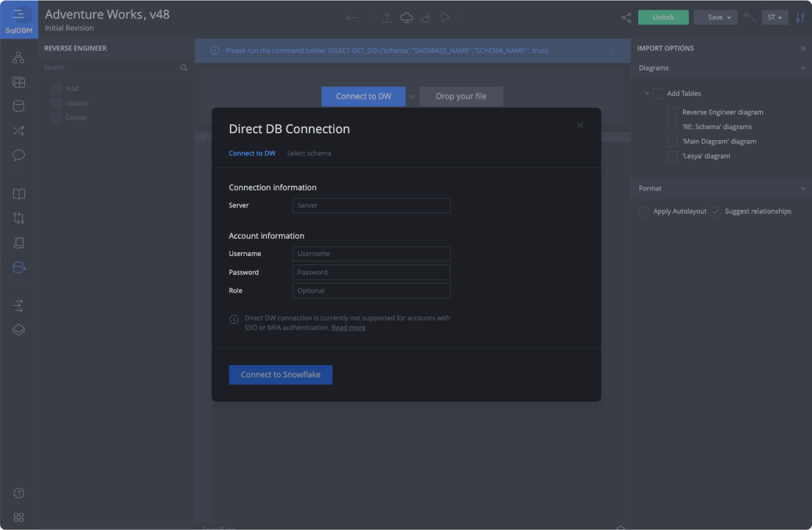Close the Direct DB Connection dialog

(580, 126)
